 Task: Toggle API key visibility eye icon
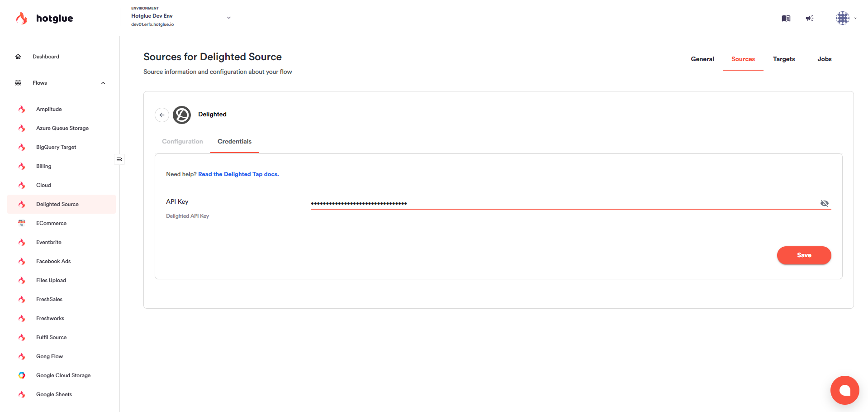coord(825,203)
